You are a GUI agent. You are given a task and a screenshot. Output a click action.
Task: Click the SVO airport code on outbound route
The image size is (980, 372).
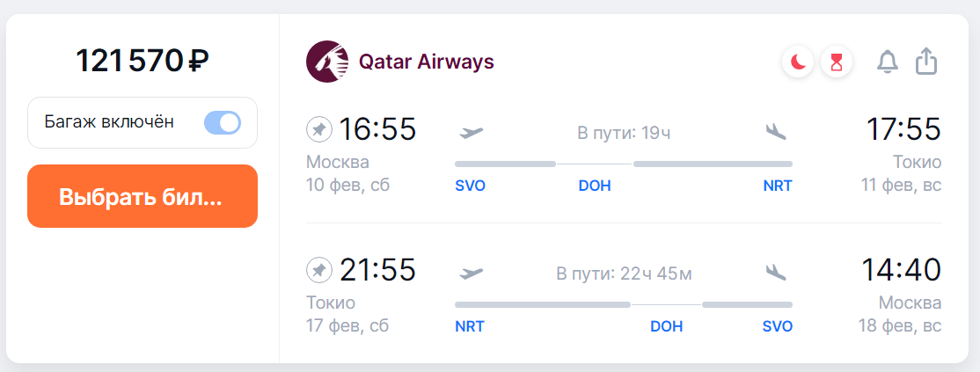coord(470,186)
